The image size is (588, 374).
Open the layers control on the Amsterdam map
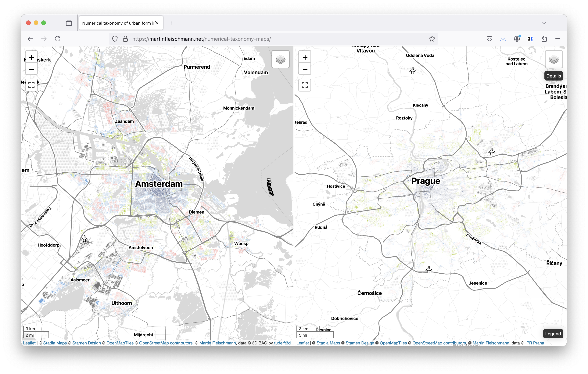pyautogui.click(x=280, y=59)
